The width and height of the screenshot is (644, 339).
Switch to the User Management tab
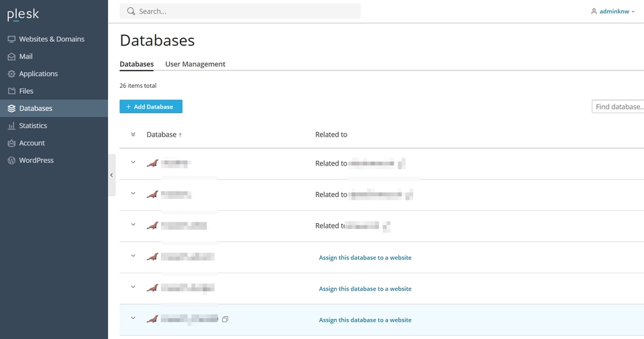click(195, 64)
